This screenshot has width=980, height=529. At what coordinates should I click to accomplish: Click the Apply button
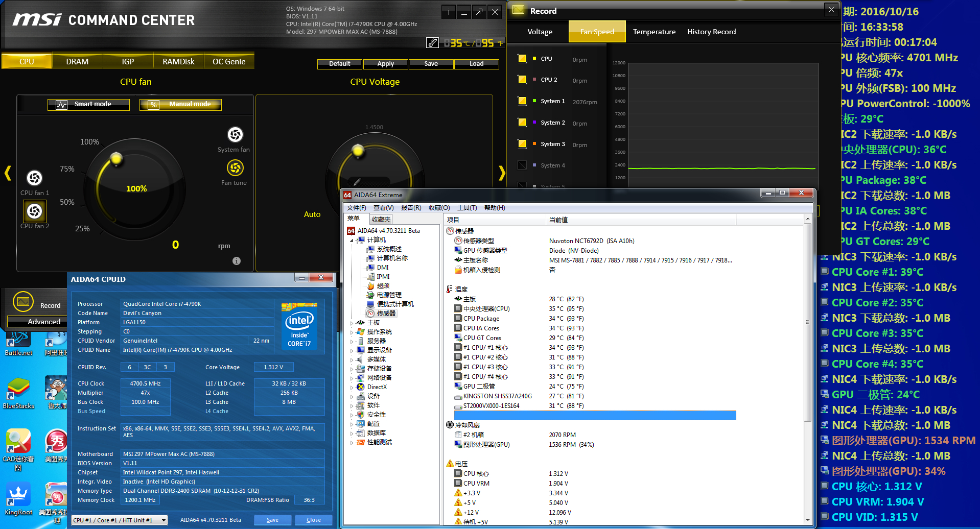coord(385,64)
